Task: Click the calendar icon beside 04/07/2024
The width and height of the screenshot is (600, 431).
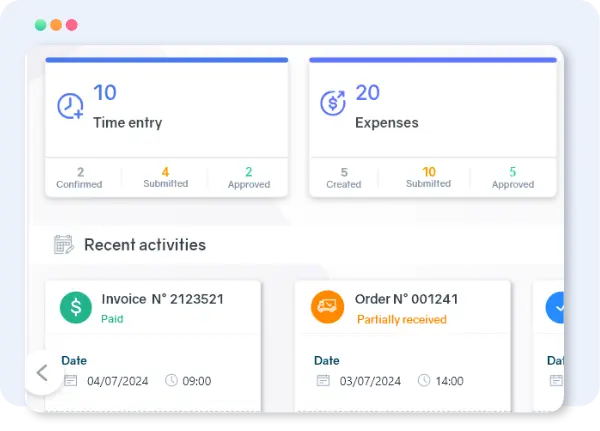Action: [x=70, y=380]
